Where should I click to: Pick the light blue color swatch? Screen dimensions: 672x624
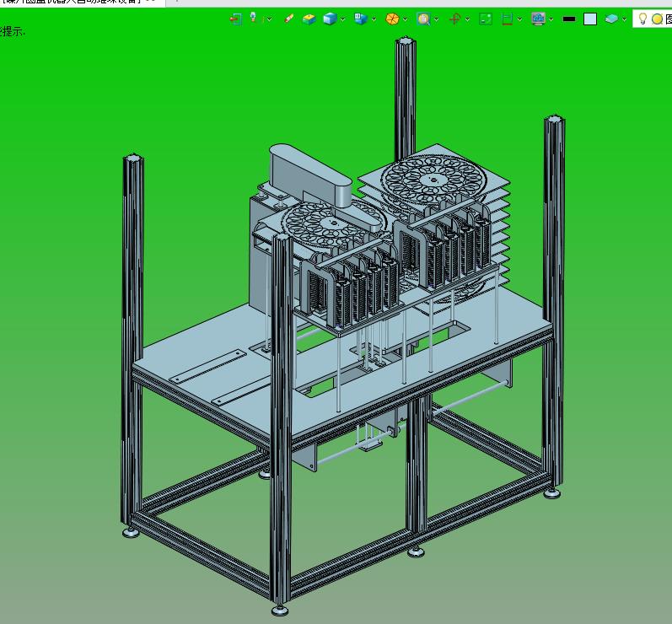coord(590,19)
